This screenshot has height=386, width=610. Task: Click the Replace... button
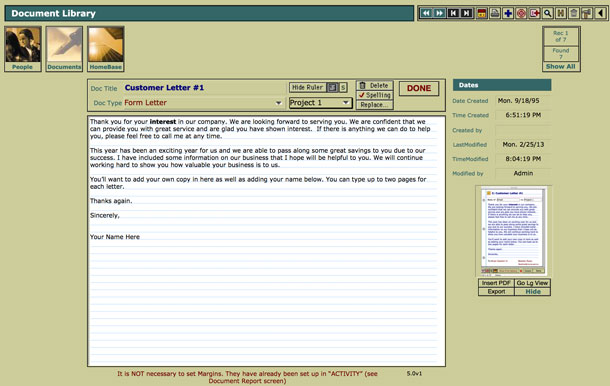pos(375,105)
